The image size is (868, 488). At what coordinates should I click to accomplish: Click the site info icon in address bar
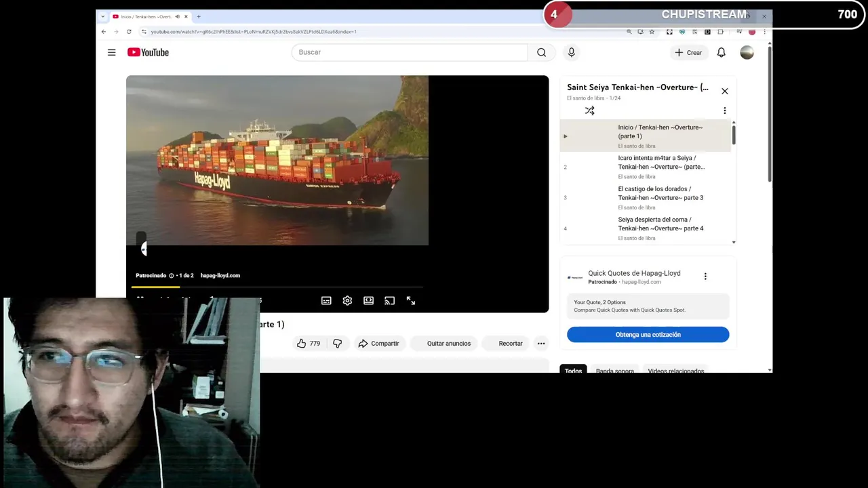pyautogui.click(x=144, y=31)
